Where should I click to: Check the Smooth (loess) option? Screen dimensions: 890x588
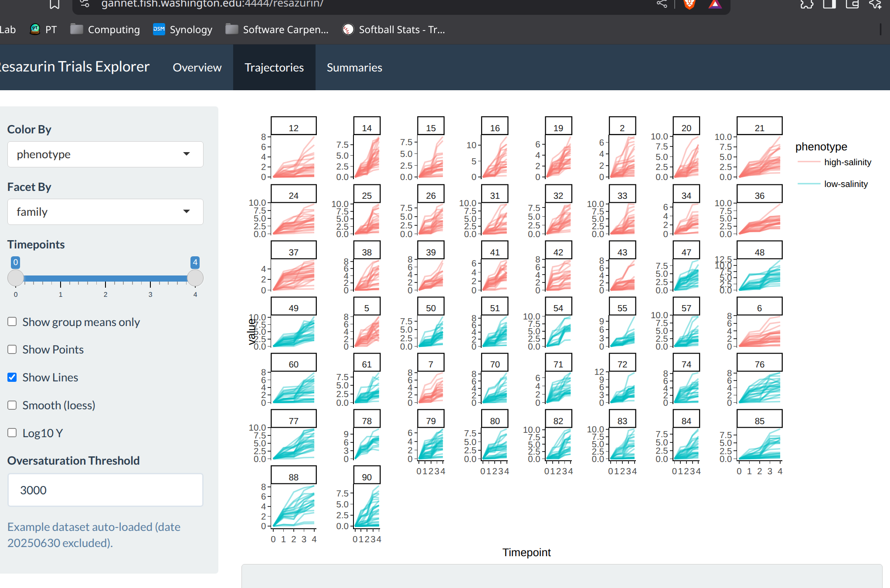click(12, 405)
